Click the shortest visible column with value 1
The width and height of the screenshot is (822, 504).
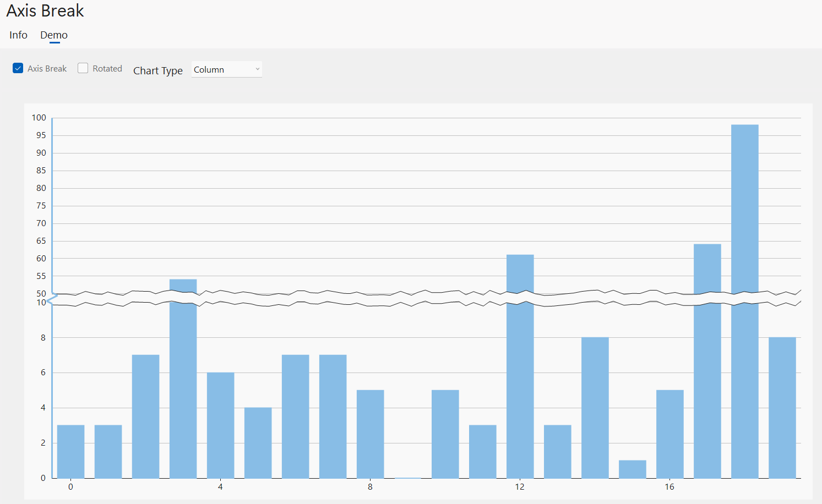633,469
